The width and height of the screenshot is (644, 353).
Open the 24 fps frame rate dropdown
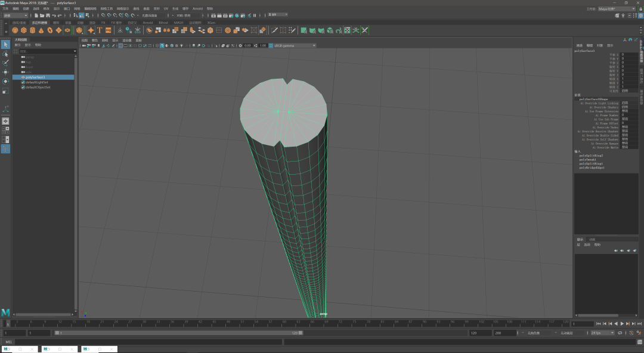point(602,333)
